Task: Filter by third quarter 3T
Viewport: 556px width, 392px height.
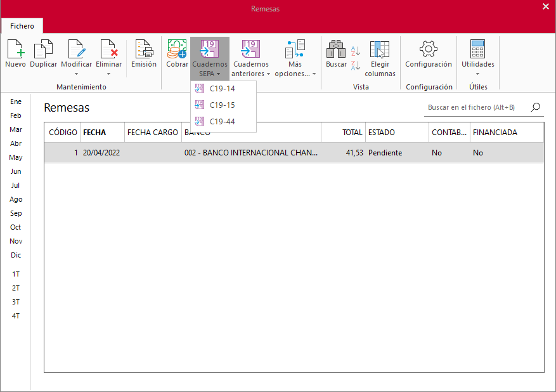Action: [16, 302]
